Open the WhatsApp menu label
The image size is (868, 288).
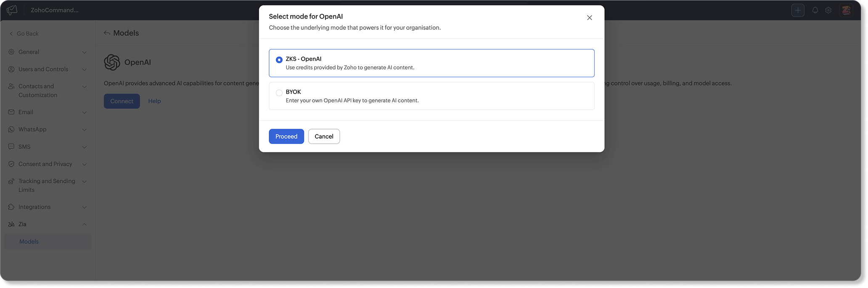32,129
